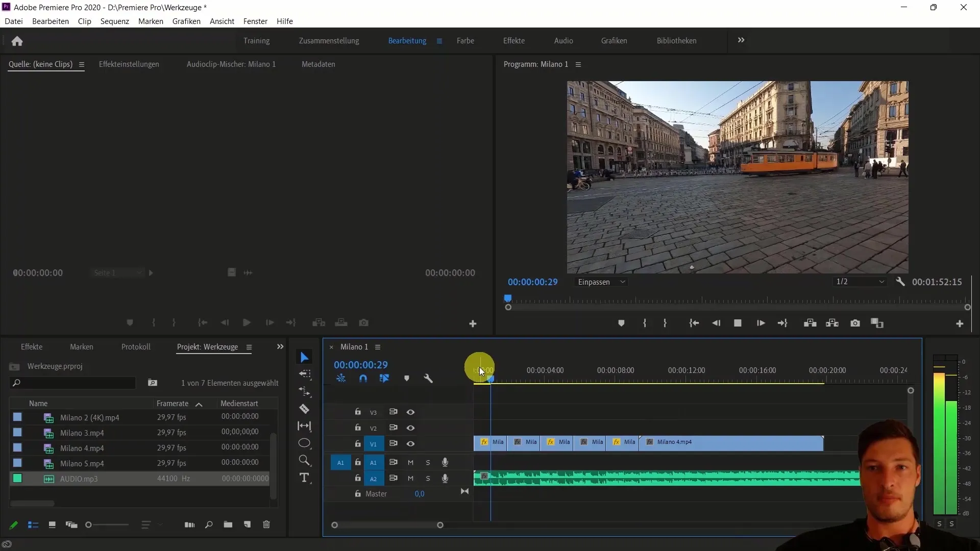The image size is (980, 551).
Task: Open the Projekt: Werkzeuge panel menu
Action: pyautogui.click(x=249, y=347)
